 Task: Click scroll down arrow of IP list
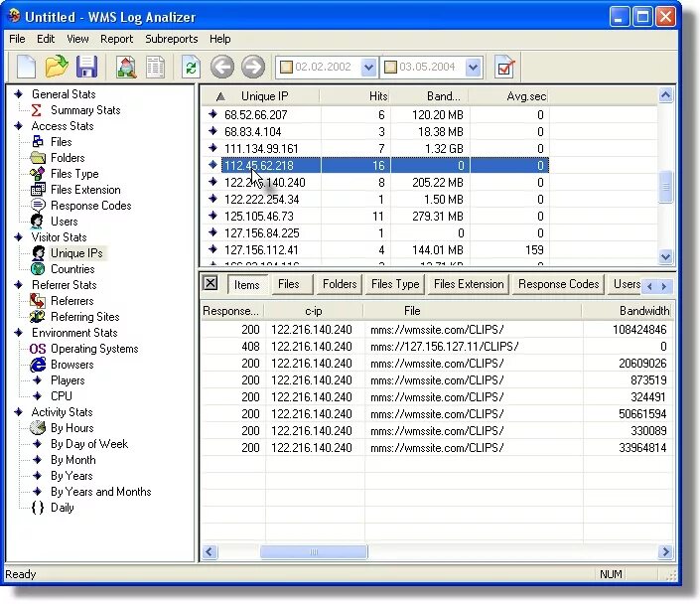point(665,257)
